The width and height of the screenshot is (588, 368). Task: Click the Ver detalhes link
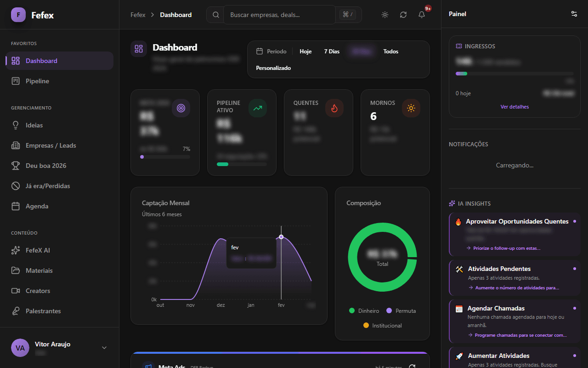click(x=514, y=107)
